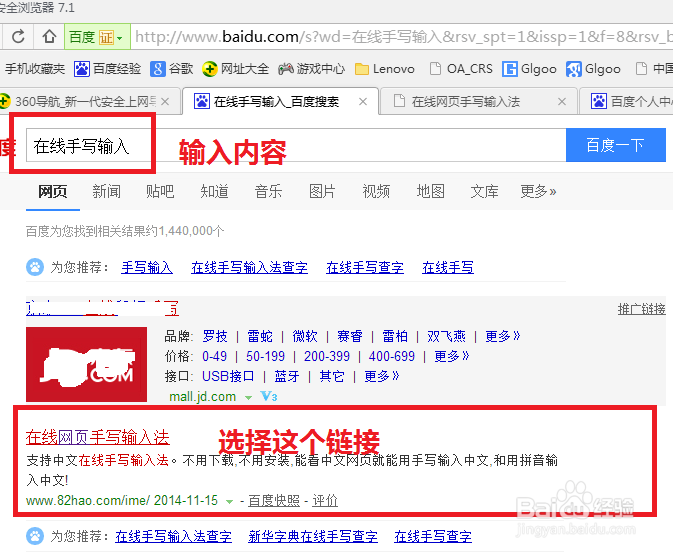Click the browser refresh icon
The height and width of the screenshot is (553, 673).
pos(18,36)
